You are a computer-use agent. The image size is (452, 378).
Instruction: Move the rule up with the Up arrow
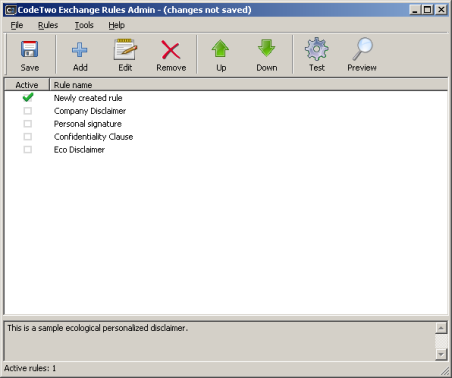pyautogui.click(x=220, y=49)
